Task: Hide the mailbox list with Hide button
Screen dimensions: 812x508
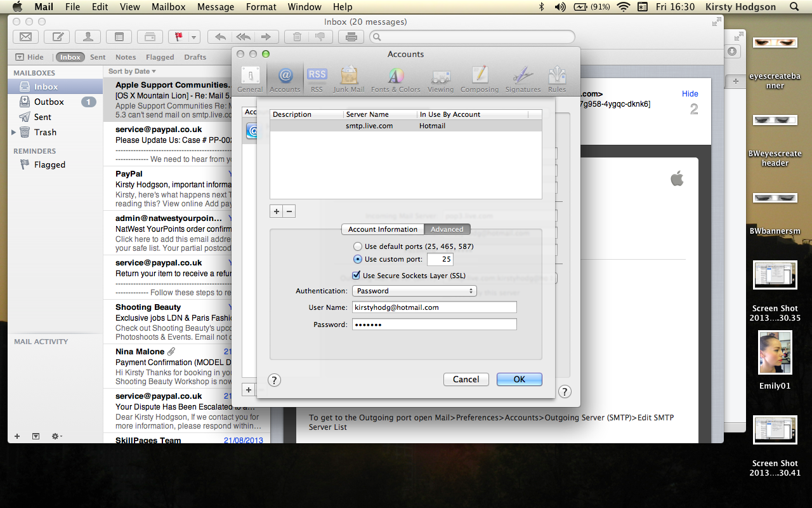Action: tap(30, 57)
